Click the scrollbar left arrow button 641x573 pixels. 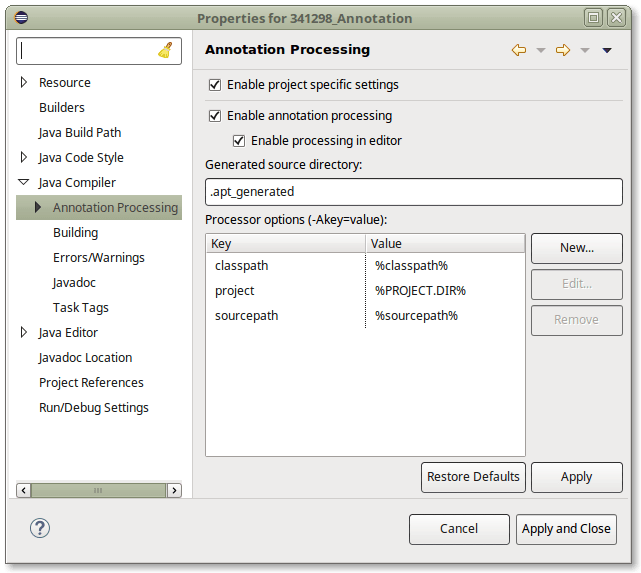point(24,490)
